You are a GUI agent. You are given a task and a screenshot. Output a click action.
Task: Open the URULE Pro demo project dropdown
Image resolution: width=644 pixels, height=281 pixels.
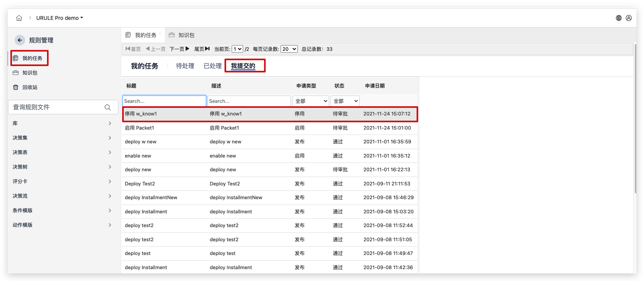[60, 18]
